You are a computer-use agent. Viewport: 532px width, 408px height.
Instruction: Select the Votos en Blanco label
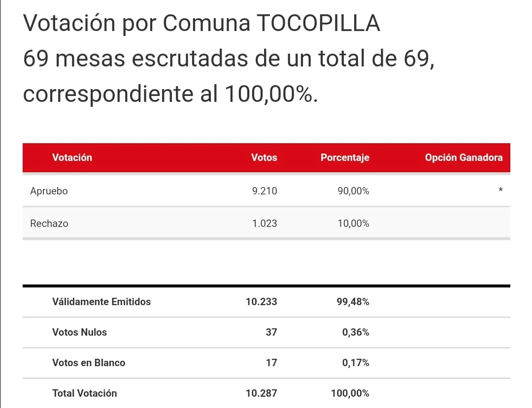pos(89,363)
